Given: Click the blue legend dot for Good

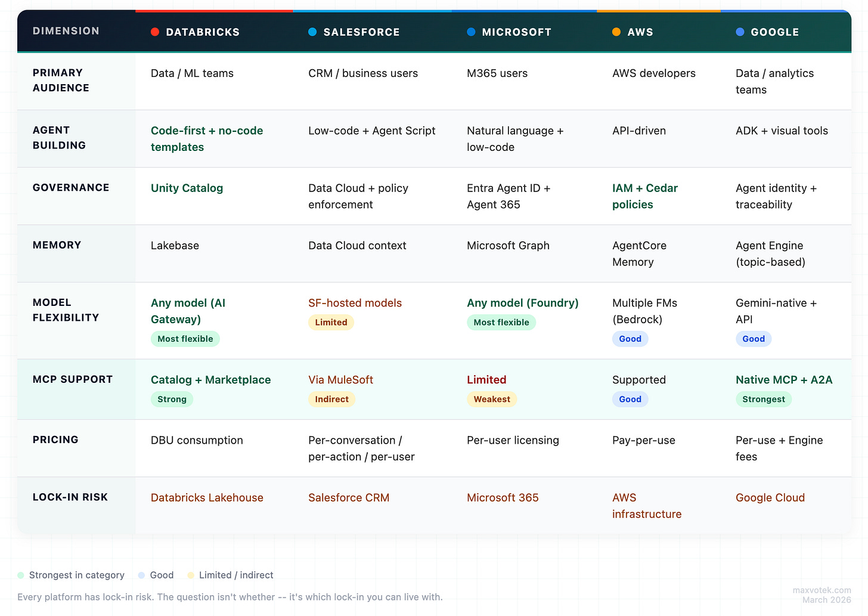Looking at the screenshot, I should tap(141, 575).
